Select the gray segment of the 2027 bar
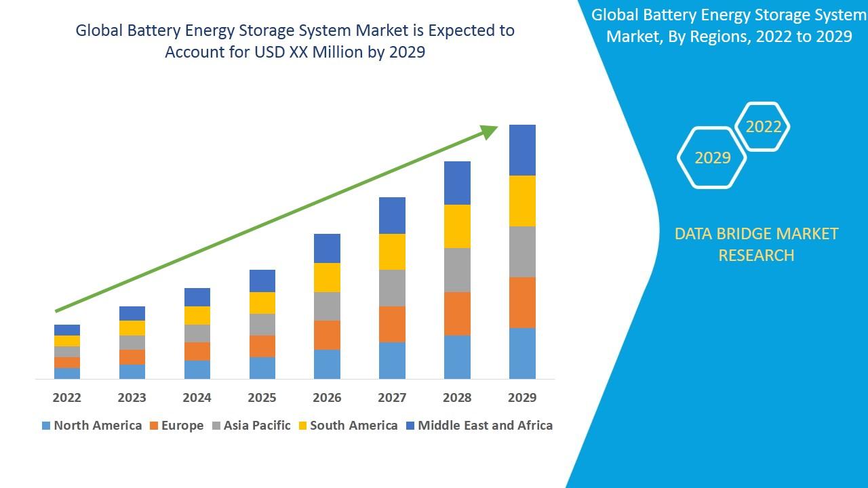Image resolution: width=868 pixels, height=488 pixels. [392, 288]
